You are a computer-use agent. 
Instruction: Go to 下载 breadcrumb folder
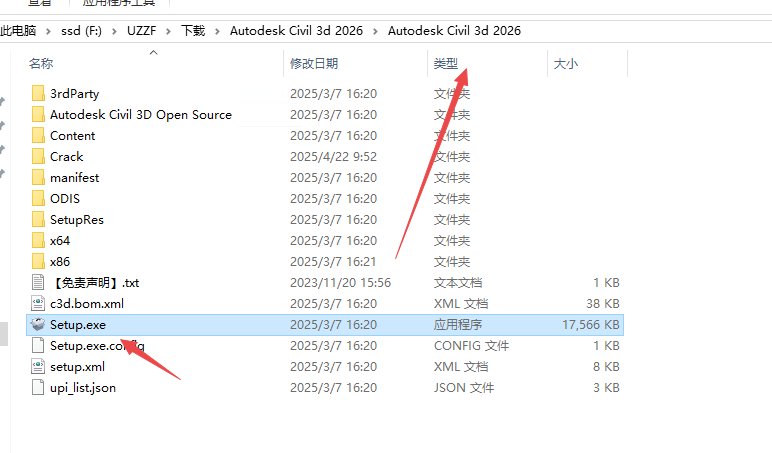point(193,31)
